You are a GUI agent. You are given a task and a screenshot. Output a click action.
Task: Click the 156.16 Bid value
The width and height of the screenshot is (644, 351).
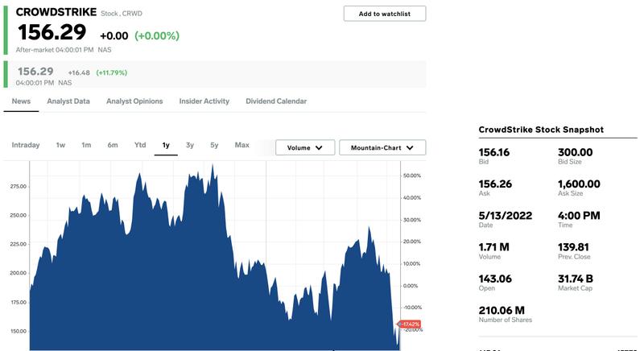click(x=493, y=152)
